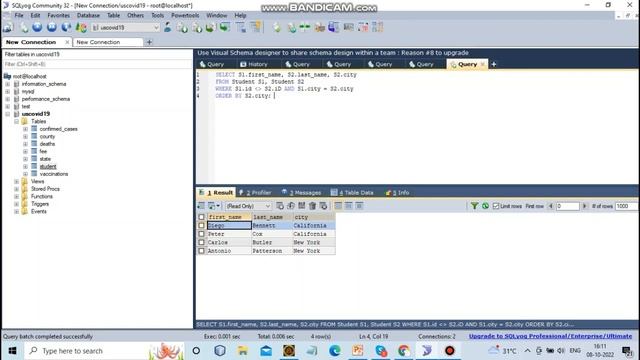Open the File menu
The width and height of the screenshot is (640, 360).
coord(19,15)
